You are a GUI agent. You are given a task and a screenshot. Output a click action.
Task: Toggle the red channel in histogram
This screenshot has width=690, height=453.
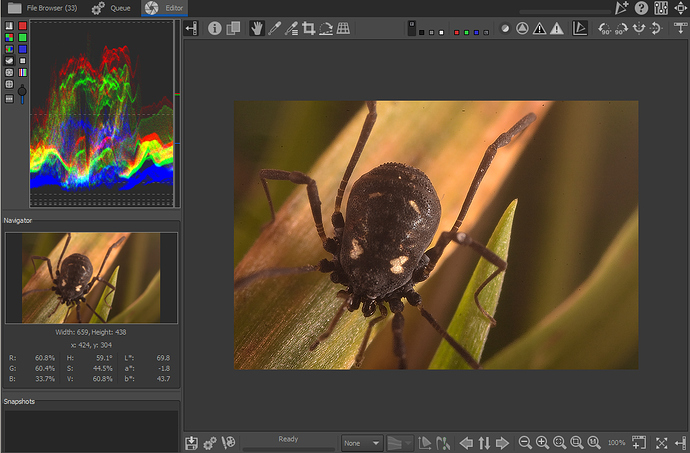pyautogui.click(x=22, y=25)
